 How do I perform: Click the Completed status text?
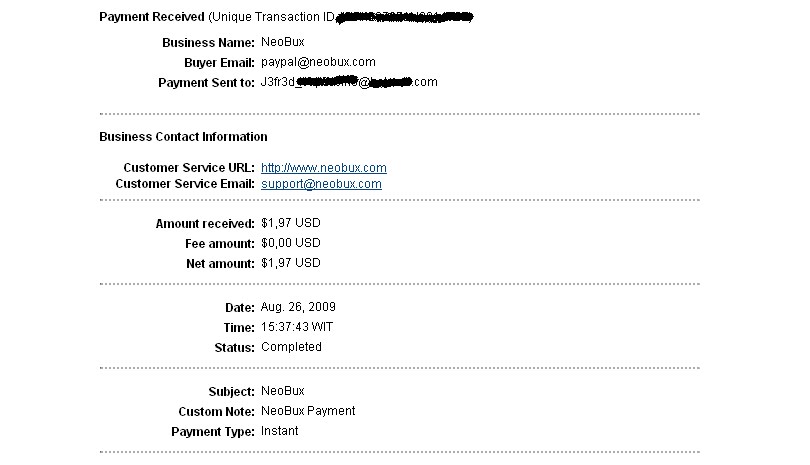291,347
